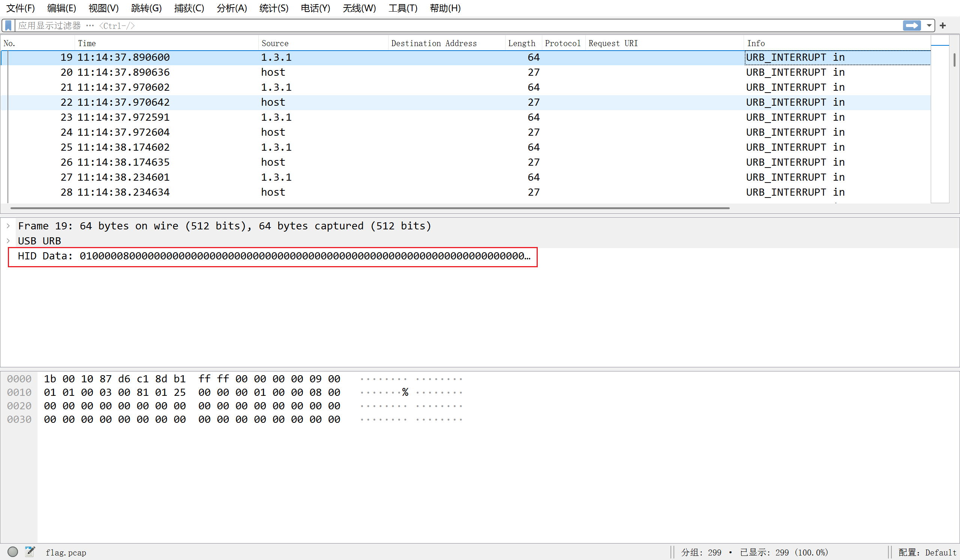The height and width of the screenshot is (560, 960).
Task: Sort by the Time column header
Action: point(87,43)
